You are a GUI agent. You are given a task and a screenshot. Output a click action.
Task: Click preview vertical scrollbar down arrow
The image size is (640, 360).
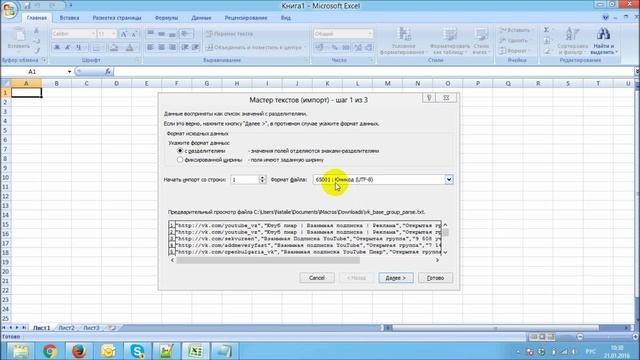click(445, 252)
